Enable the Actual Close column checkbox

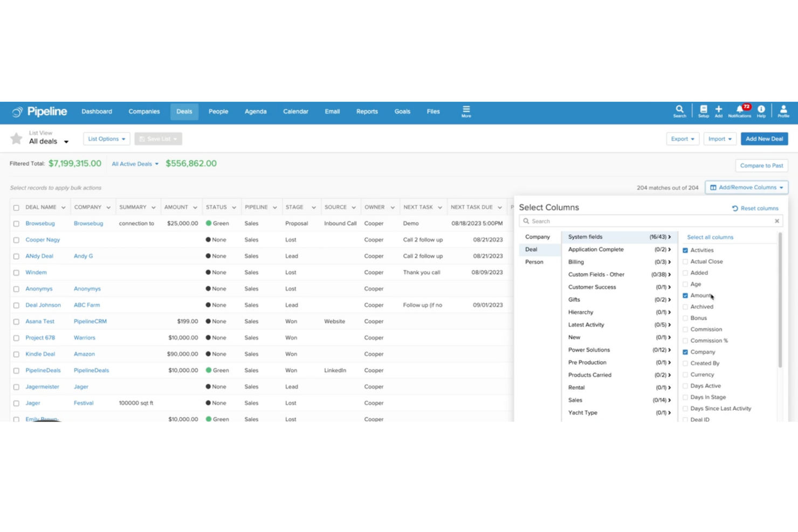pyautogui.click(x=685, y=261)
